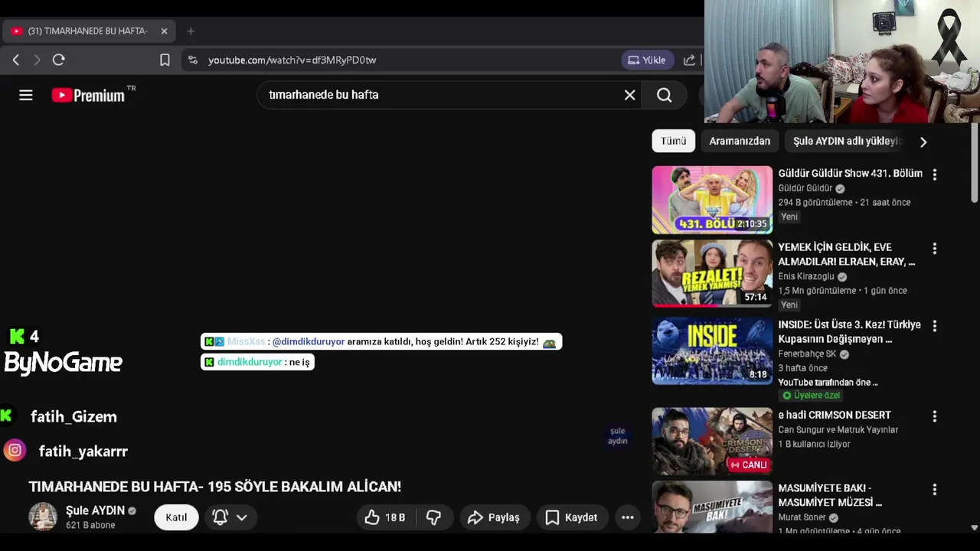Click the Kaydet save button
980x551 pixels.
click(572, 517)
